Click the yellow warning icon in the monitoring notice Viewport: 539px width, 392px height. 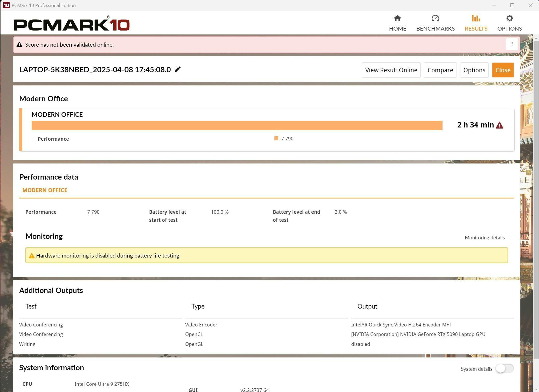(x=32, y=256)
